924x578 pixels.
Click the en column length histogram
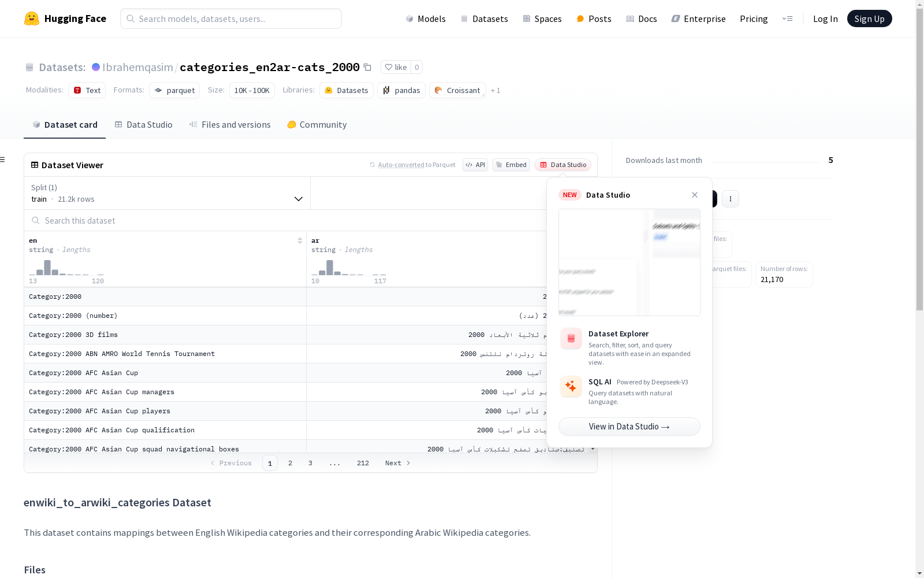tap(66, 266)
